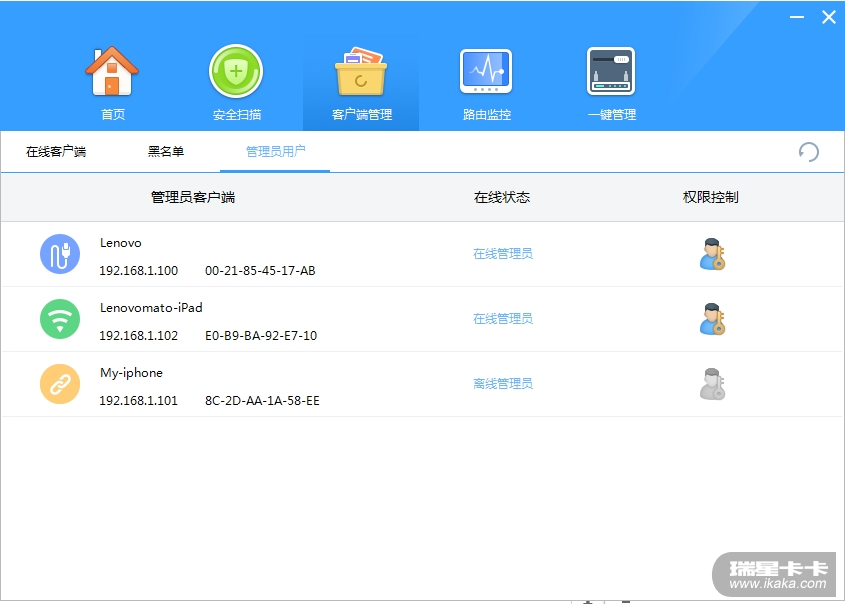Viewport: 845px width, 604px height.
Task: Select the Lenovomato-iPad device name
Action: (151, 308)
